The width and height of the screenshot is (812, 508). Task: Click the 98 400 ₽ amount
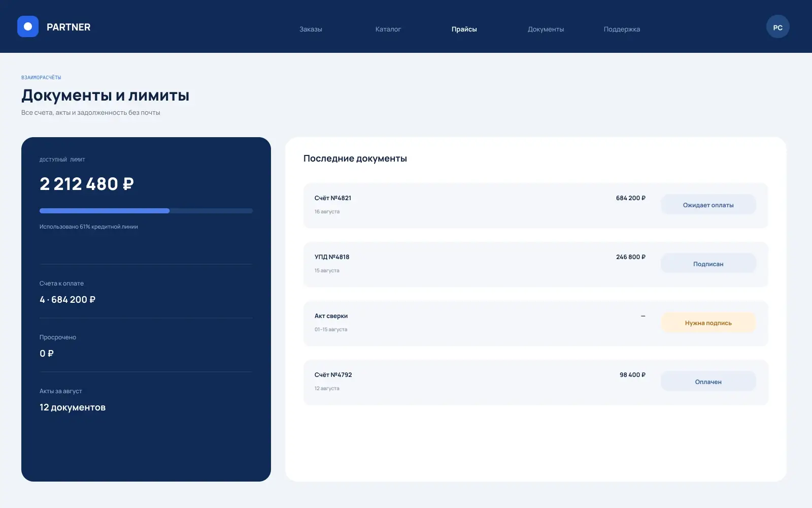tap(632, 375)
